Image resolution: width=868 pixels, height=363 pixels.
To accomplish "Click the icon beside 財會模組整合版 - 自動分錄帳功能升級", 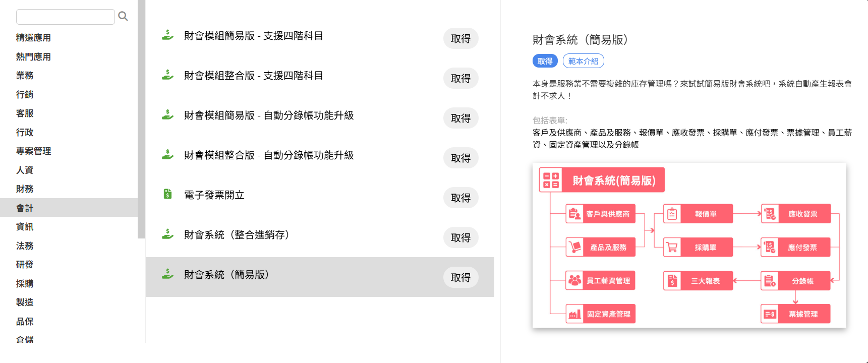I will pyautogui.click(x=167, y=155).
